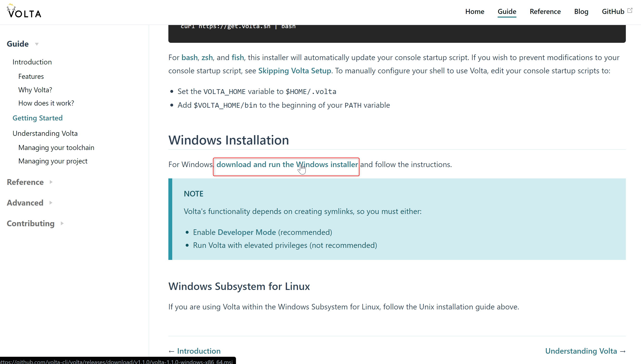Screen dimensions: 641x364
Task: Open the Developer Mode link
Action: tap(247, 232)
